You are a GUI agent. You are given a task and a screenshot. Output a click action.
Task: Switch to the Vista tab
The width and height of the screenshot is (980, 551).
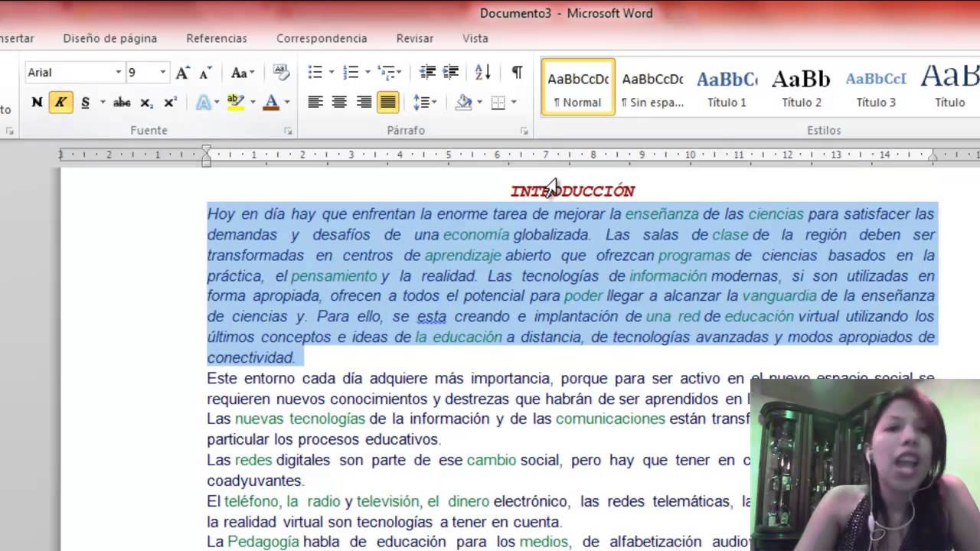click(x=475, y=38)
